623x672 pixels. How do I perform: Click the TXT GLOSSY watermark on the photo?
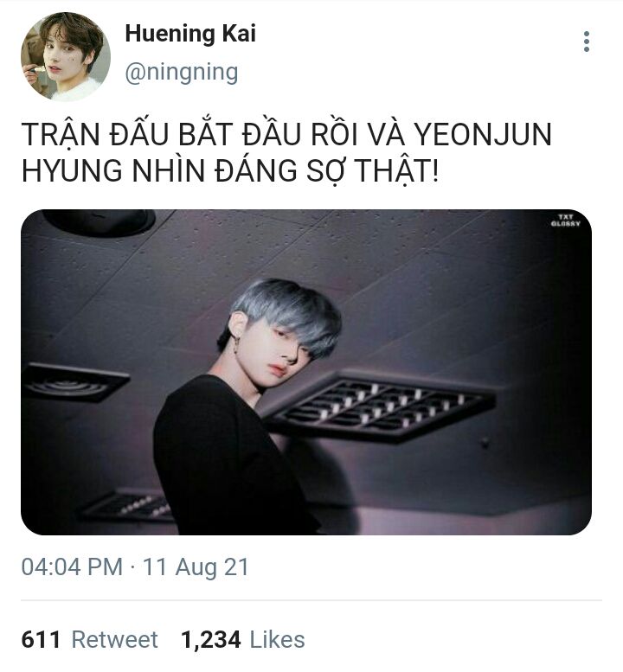click(566, 221)
